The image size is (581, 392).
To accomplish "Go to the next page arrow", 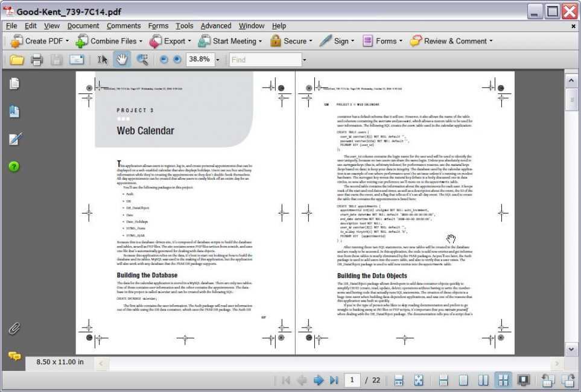I will pos(319,380).
